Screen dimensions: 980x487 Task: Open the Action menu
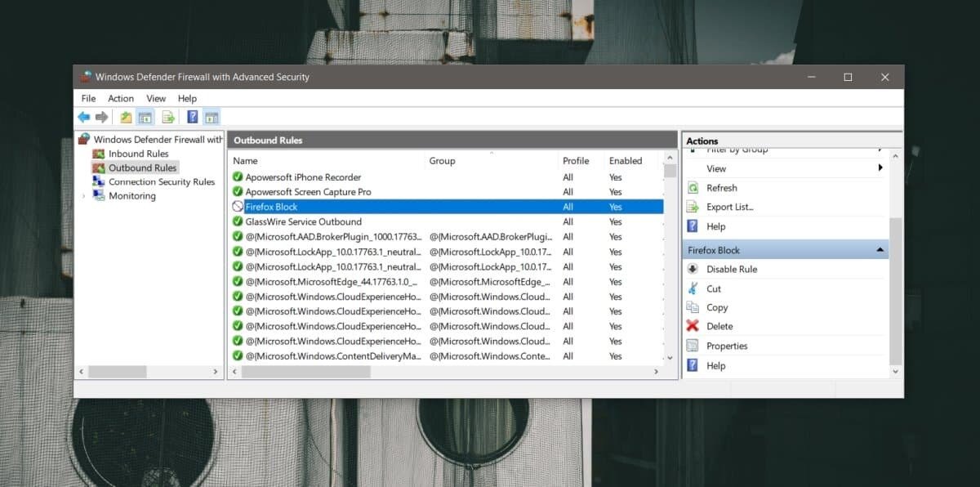pyautogui.click(x=121, y=98)
